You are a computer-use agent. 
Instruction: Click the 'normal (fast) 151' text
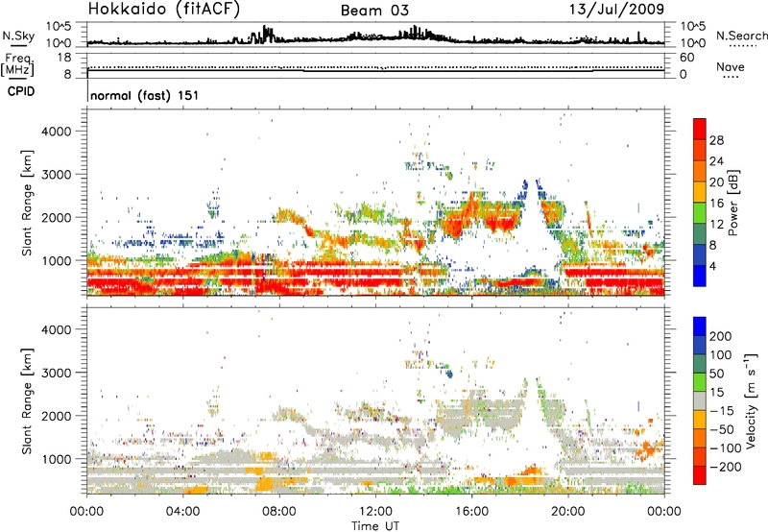click(145, 95)
